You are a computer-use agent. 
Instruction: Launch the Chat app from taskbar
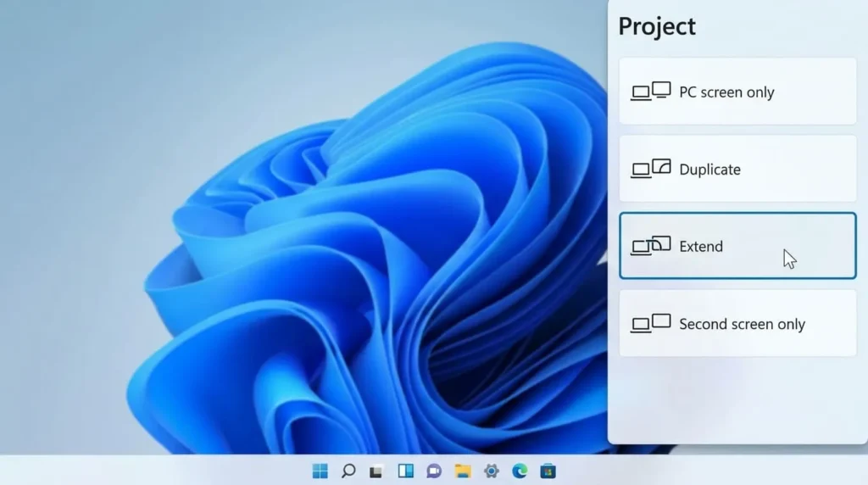point(434,471)
